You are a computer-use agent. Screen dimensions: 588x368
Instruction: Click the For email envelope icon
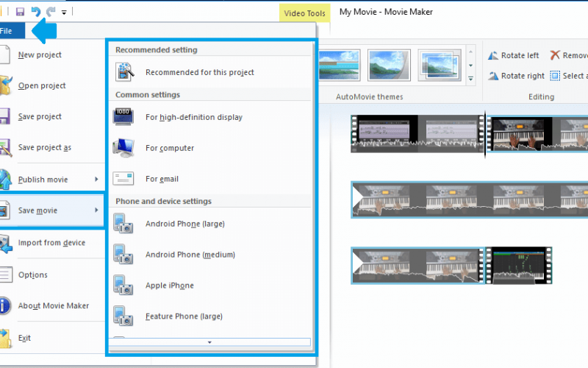(x=123, y=179)
